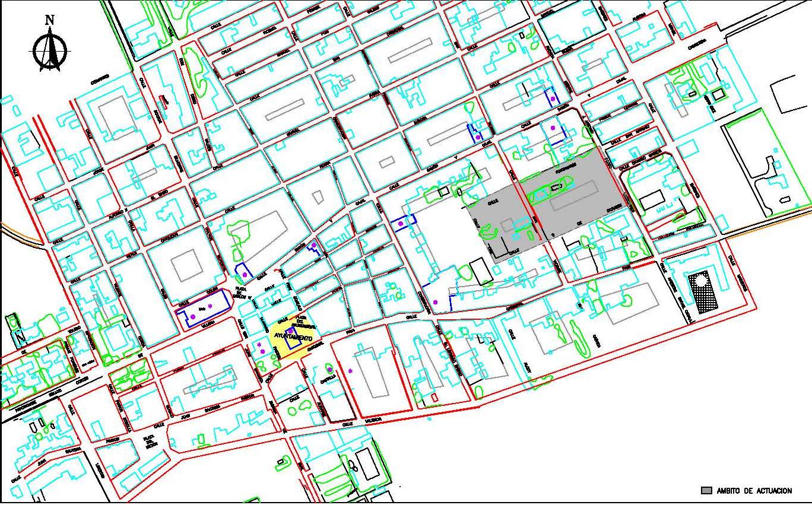Click the hatched building with the circle

click(x=702, y=291)
